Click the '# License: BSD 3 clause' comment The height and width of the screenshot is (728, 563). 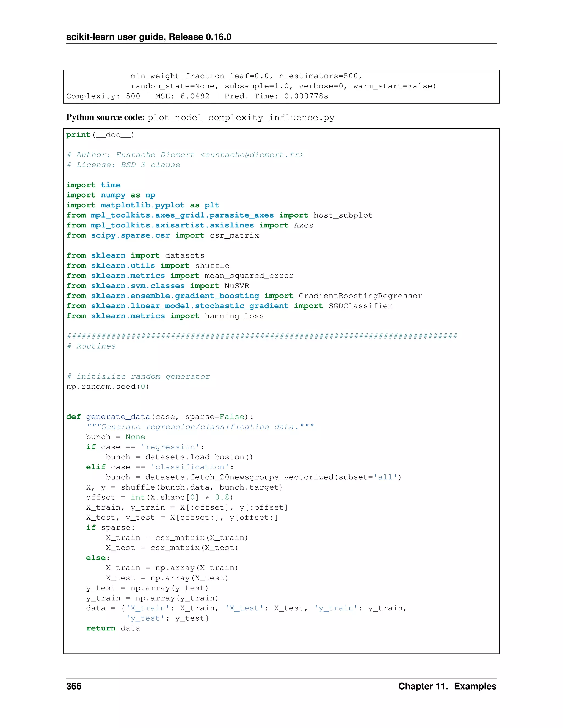tap(123, 165)
